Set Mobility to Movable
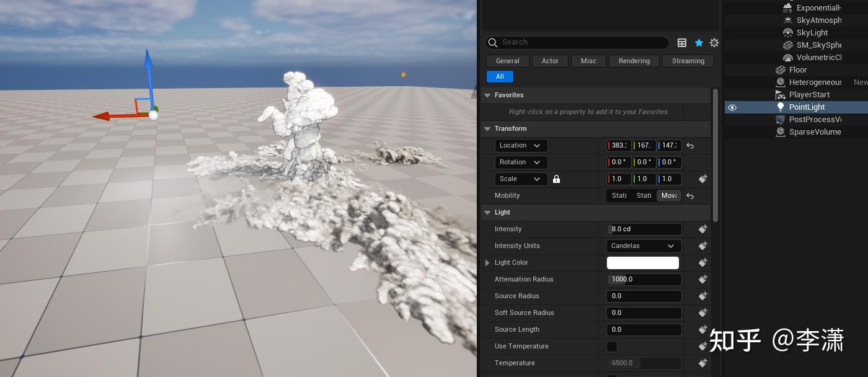 [x=668, y=196]
